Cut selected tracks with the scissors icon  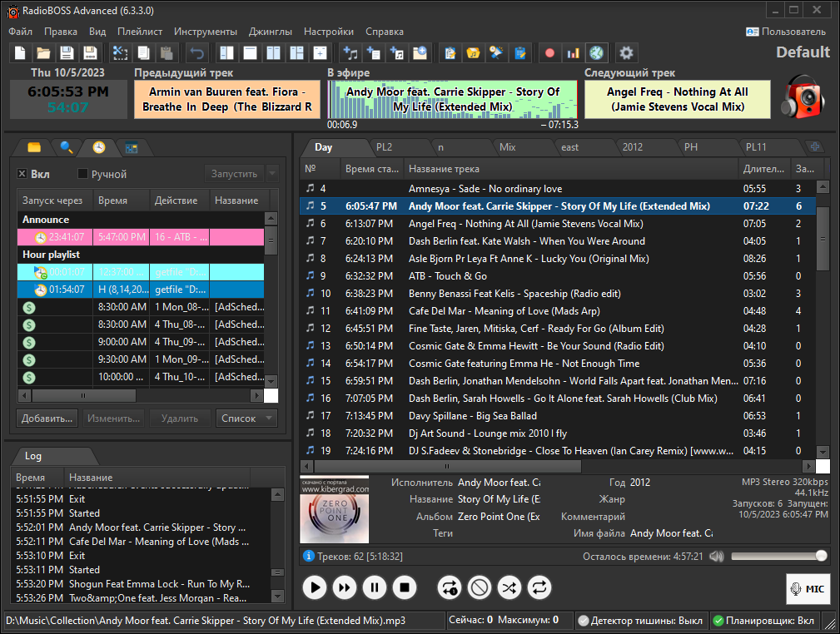[x=120, y=53]
